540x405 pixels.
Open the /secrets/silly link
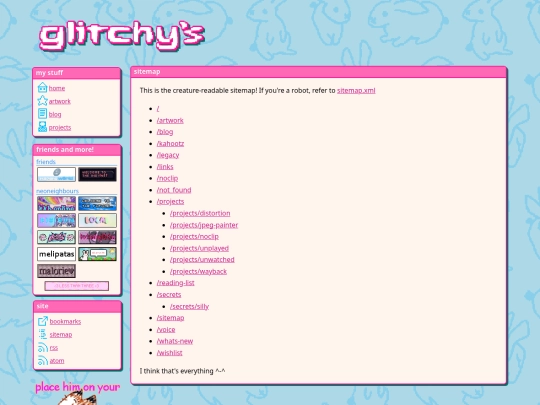coord(189,306)
